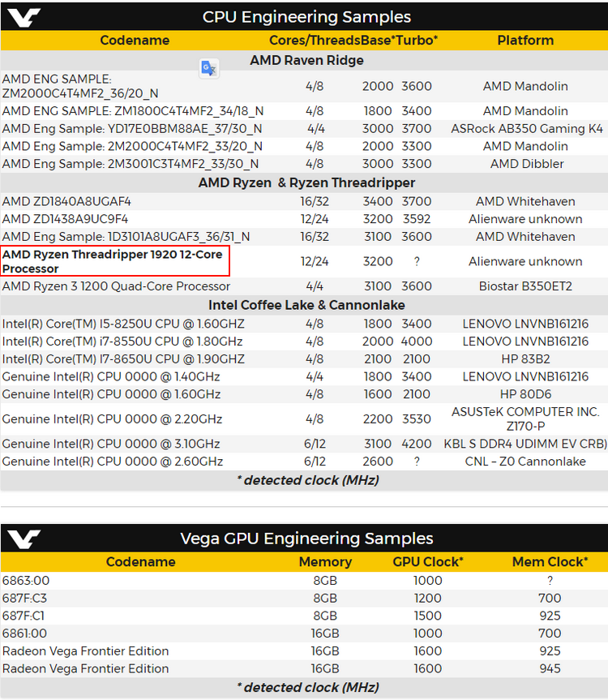Viewport: 608px width, 700px height.
Task: Select the 687F:C1 GPU codename
Action: [24, 616]
